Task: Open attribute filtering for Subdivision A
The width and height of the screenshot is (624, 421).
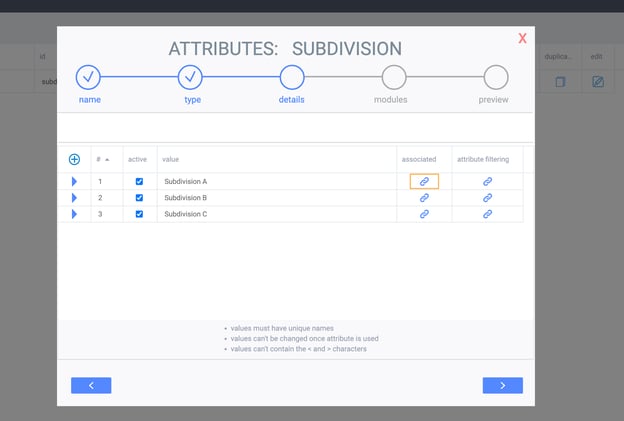Action: [x=487, y=182]
